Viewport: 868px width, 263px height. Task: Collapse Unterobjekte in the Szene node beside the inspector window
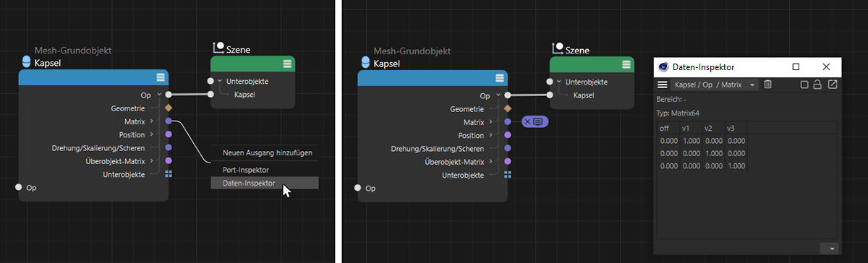click(559, 81)
